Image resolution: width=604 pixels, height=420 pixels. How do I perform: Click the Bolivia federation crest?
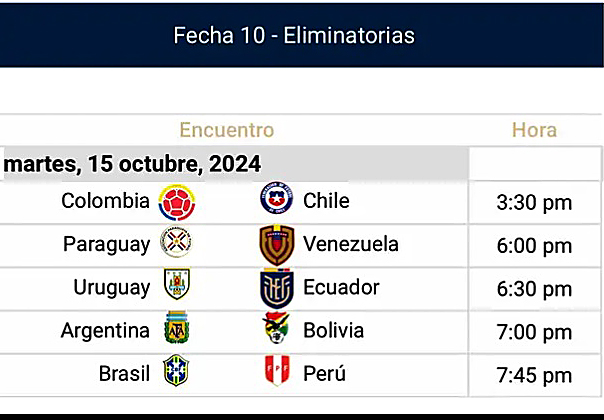click(x=276, y=328)
